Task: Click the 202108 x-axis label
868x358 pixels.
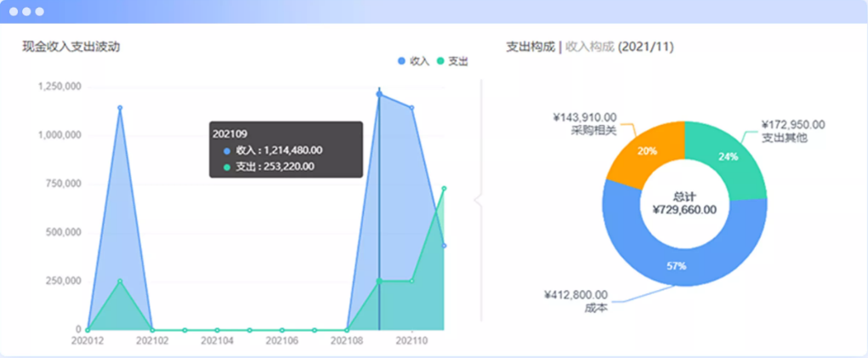Action: pyautogui.click(x=347, y=341)
